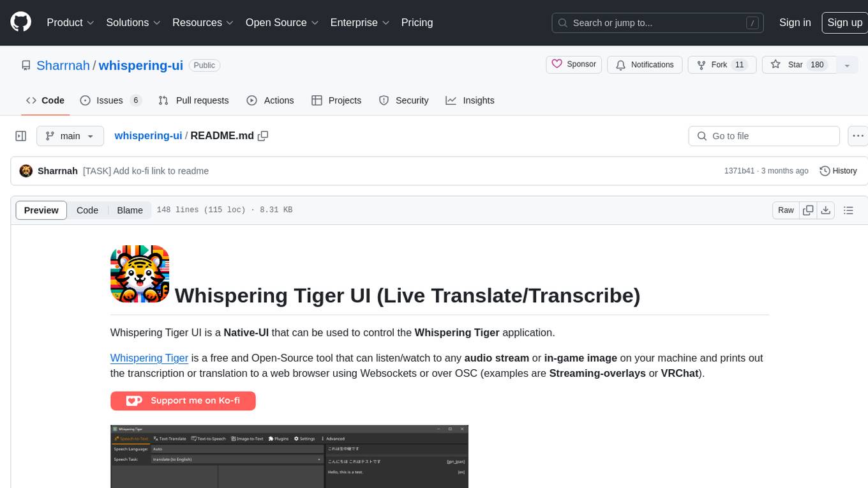
Task: Open the main branch selector
Action: pyautogui.click(x=70, y=136)
